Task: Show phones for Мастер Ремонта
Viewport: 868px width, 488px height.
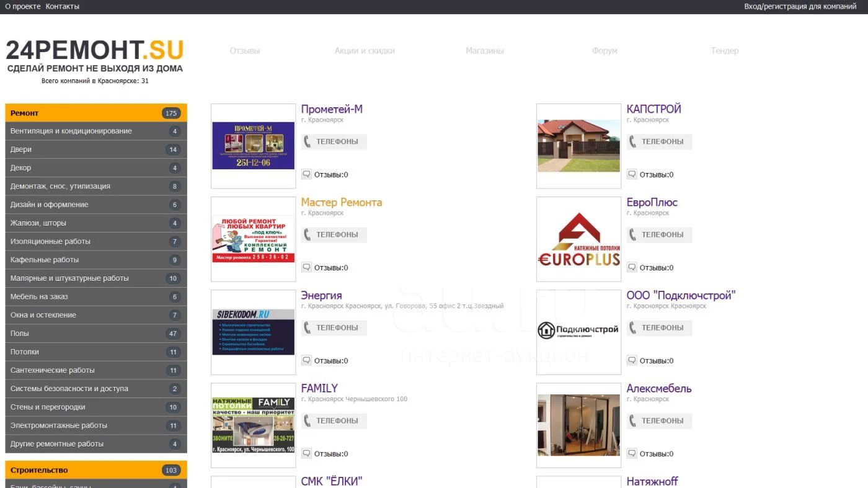Action: click(334, 234)
